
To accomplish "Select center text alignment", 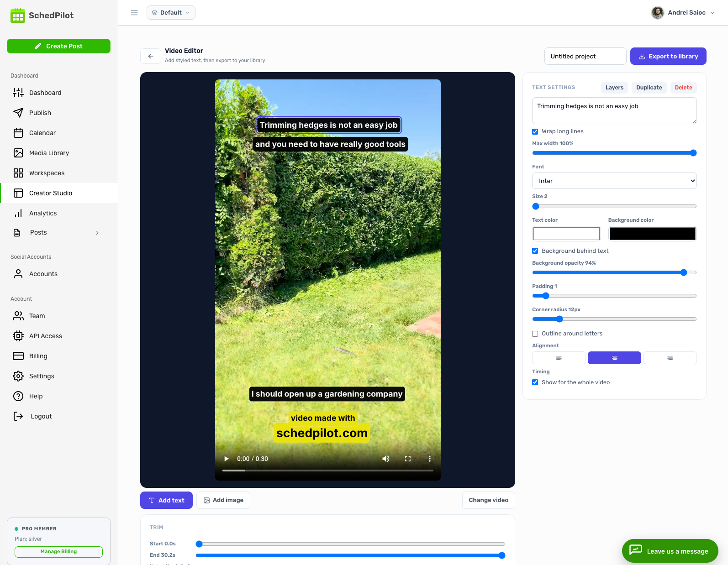I will click(614, 358).
